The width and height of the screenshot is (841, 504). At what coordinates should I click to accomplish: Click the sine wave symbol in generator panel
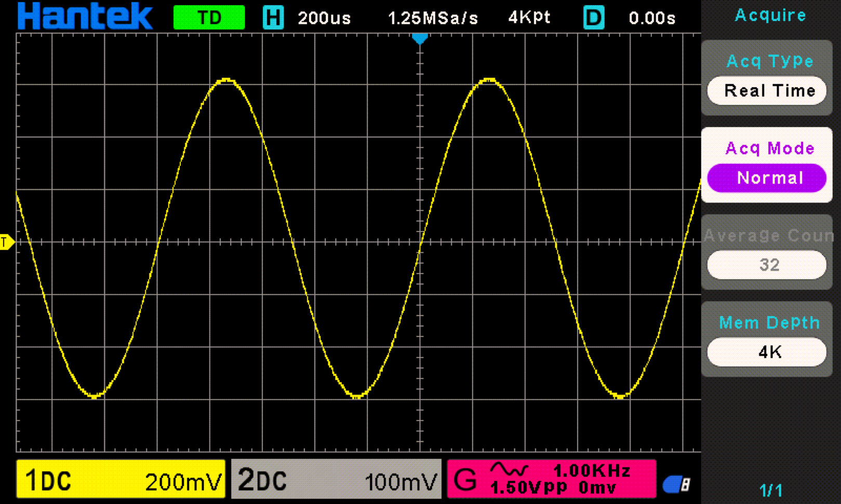510,470
